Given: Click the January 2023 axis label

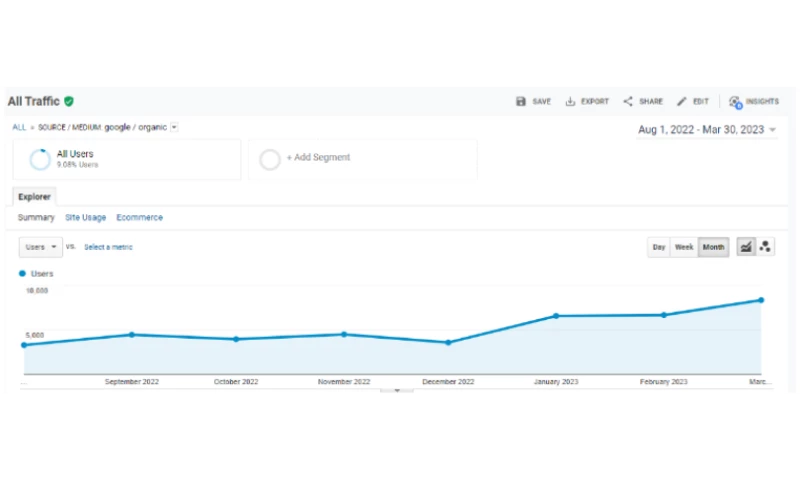Looking at the screenshot, I should pos(556,382).
